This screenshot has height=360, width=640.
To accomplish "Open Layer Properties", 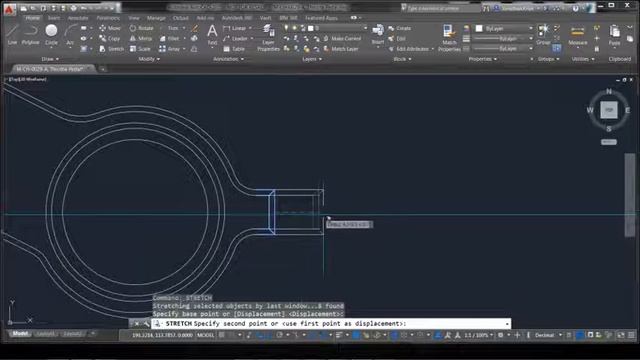I will [x=268, y=37].
